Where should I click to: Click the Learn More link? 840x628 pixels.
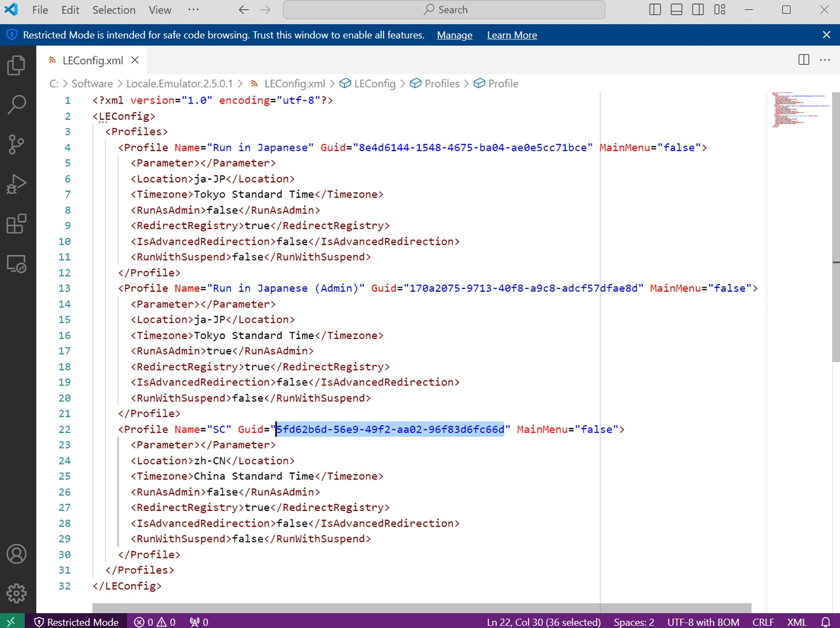[x=512, y=35]
